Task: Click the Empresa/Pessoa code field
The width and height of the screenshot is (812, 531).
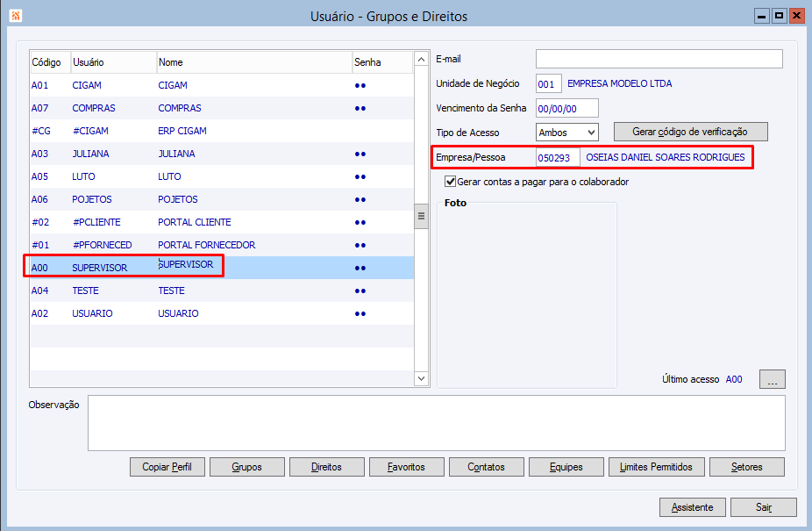Action: coord(558,158)
